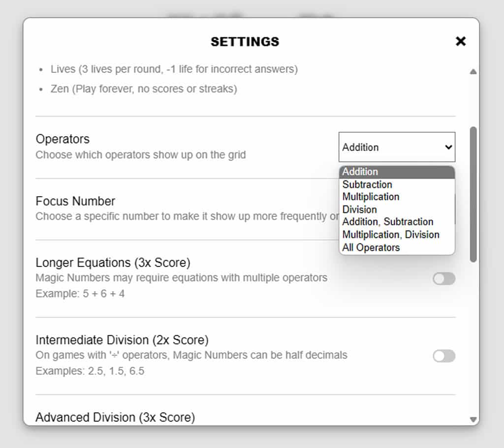Turn on Intermediate Division toggle
Image resolution: width=504 pixels, height=448 pixels.
(x=444, y=356)
